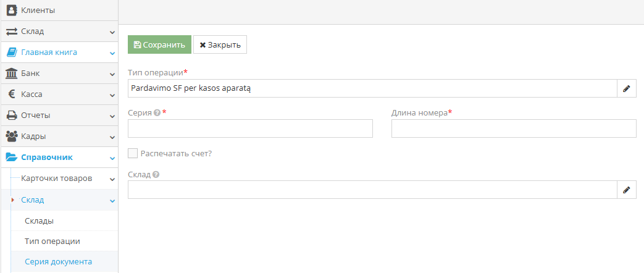Click into the Серия text field
This screenshot has height=273, width=644.
point(250,128)
